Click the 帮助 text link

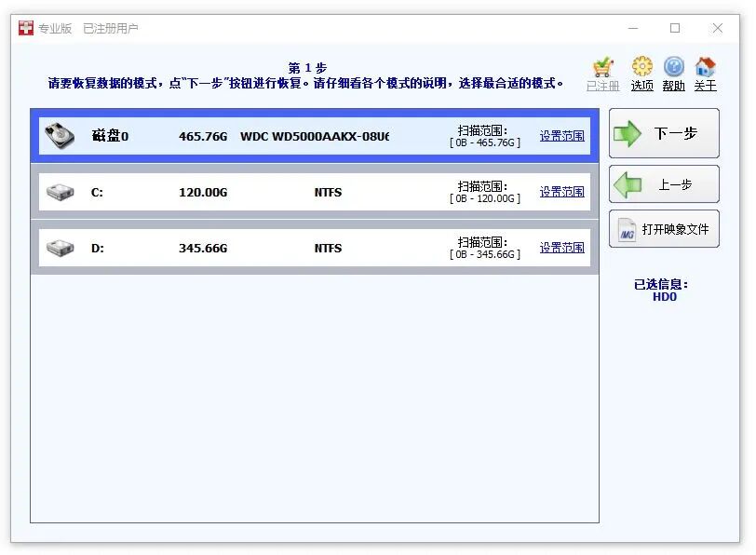click(673, 86)
